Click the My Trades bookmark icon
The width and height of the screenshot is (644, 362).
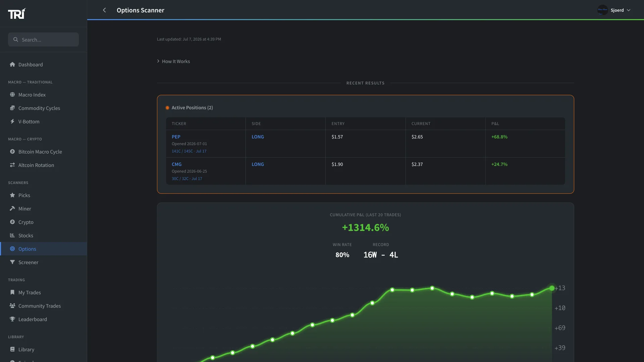(12, 292)
